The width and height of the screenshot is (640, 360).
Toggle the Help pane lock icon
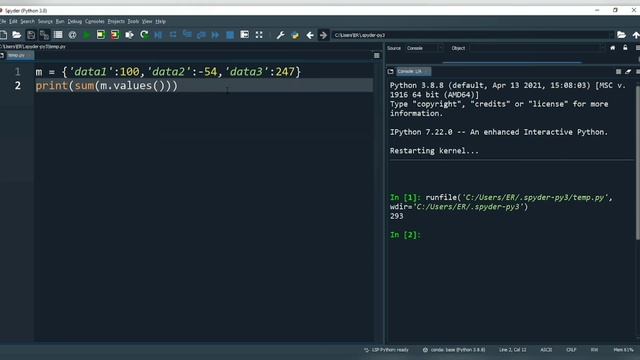[x=625, y=48]
